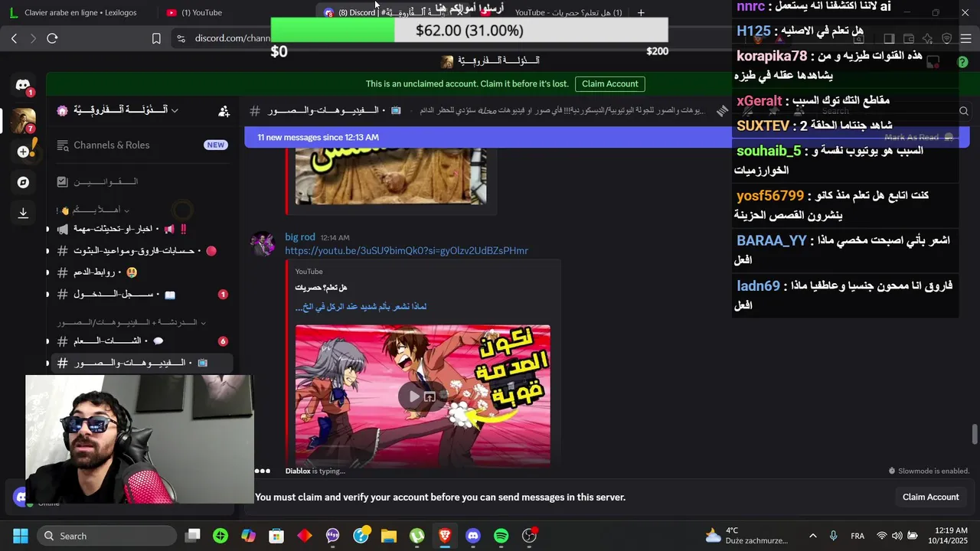
Task: Click bottom Claim Account button
Action: click(x=930, y=497)
